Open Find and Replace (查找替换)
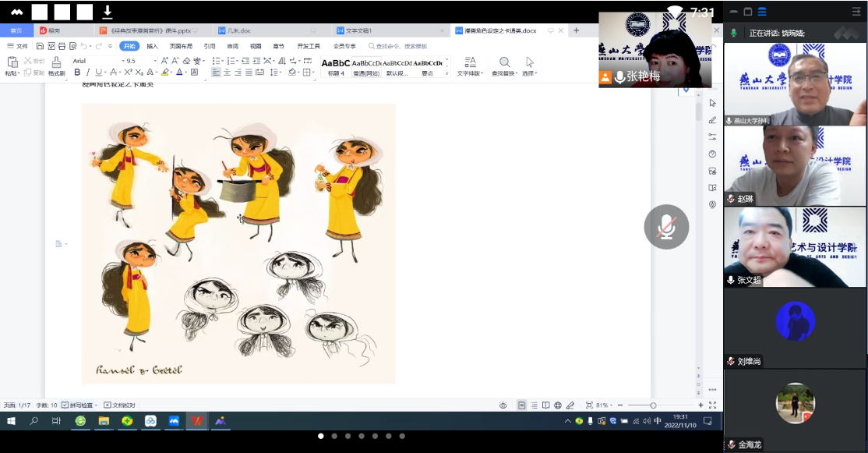 [504, 65]
